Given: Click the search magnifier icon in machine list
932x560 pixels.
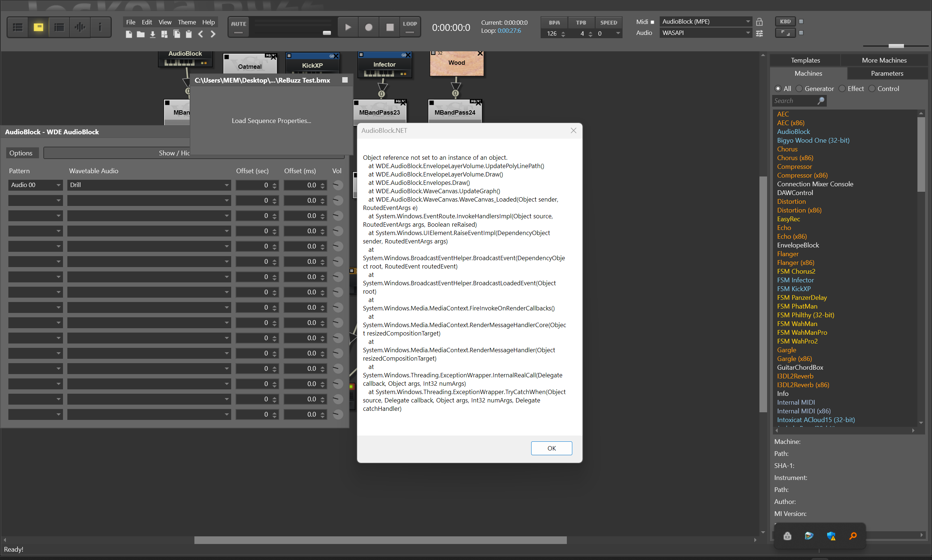Looking at the screenshot, I should 821,101.
